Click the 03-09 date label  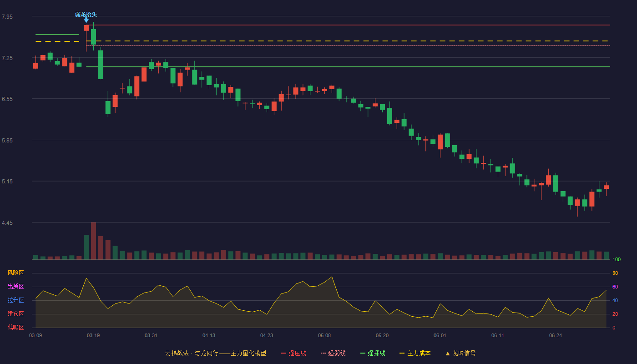35,335
